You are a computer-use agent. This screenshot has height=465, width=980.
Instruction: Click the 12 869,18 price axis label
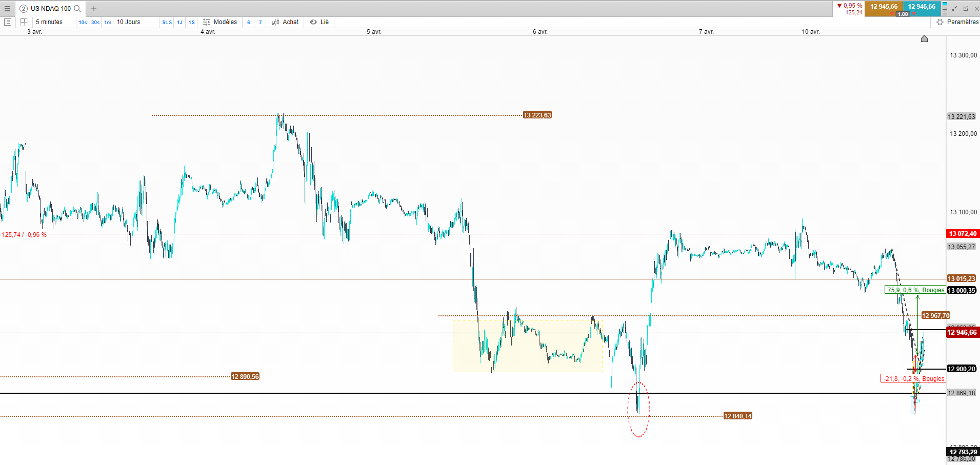962,393
